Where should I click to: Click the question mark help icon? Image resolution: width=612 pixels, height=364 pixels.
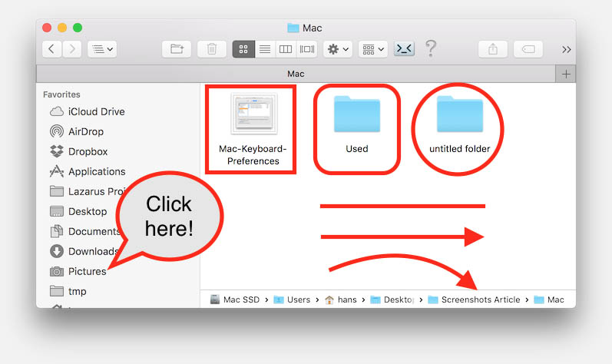[x=431, y=49]
